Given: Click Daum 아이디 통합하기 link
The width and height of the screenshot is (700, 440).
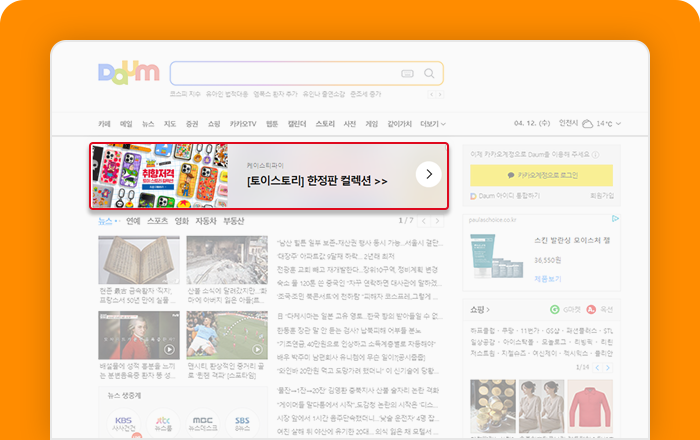Looking at the screenshot, I should point(505,196).
